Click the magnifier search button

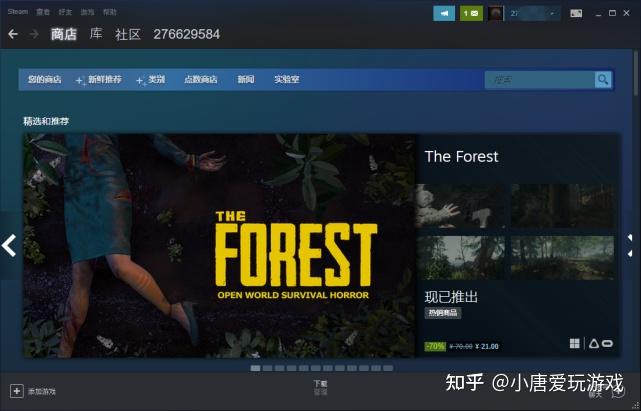603,79
